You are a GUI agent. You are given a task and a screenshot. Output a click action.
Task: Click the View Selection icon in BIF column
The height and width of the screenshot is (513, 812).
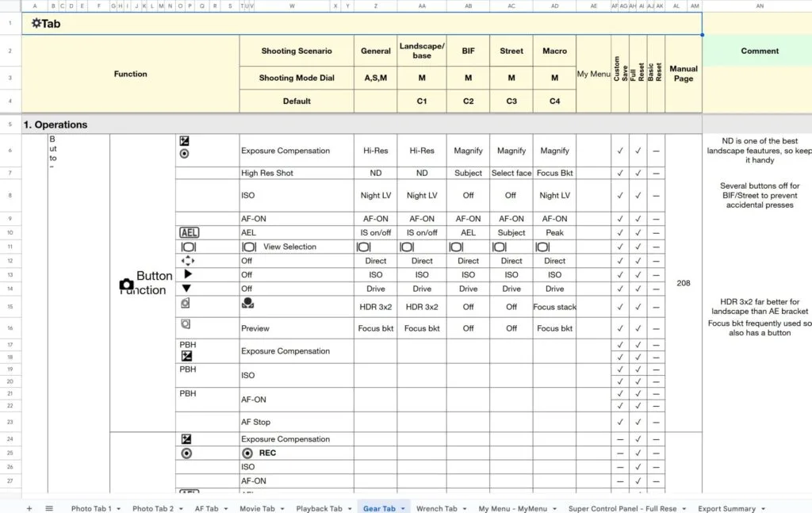click(456, 247)
